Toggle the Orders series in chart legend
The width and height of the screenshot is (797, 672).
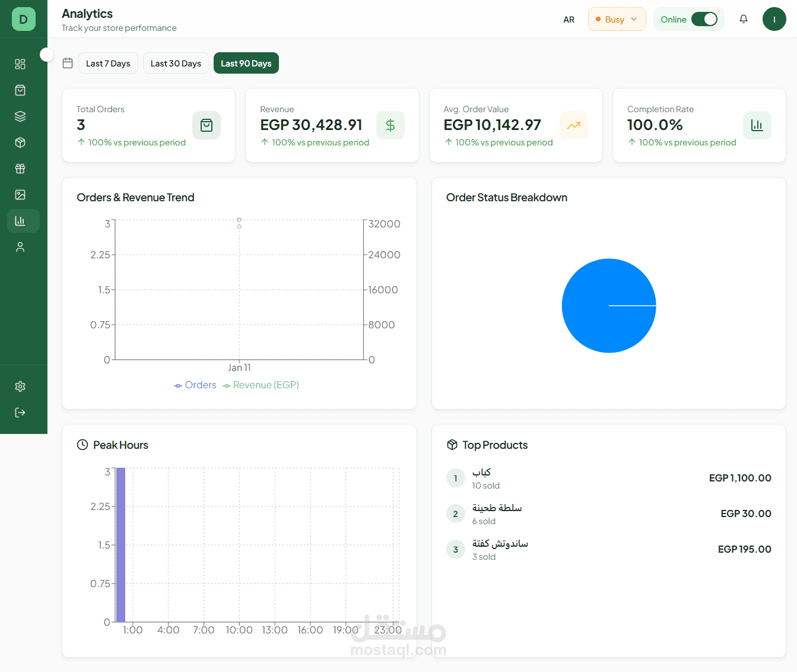coord(195,385)
